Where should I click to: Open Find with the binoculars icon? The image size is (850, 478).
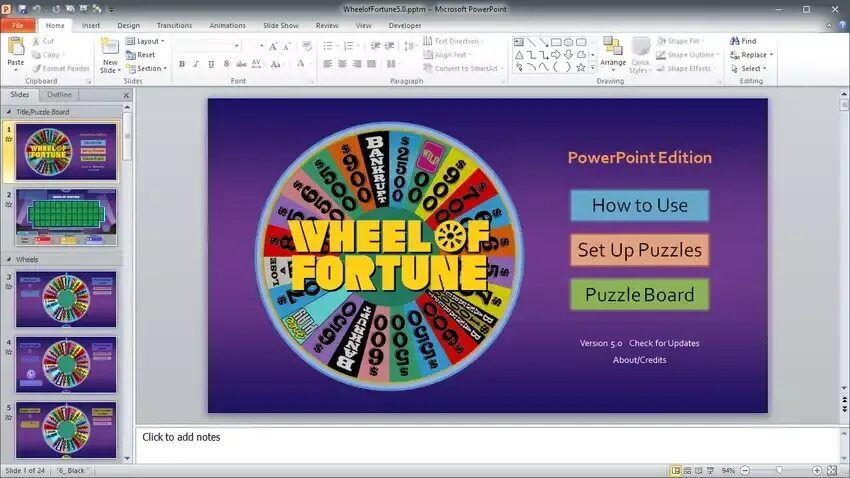tap(735, 41)
